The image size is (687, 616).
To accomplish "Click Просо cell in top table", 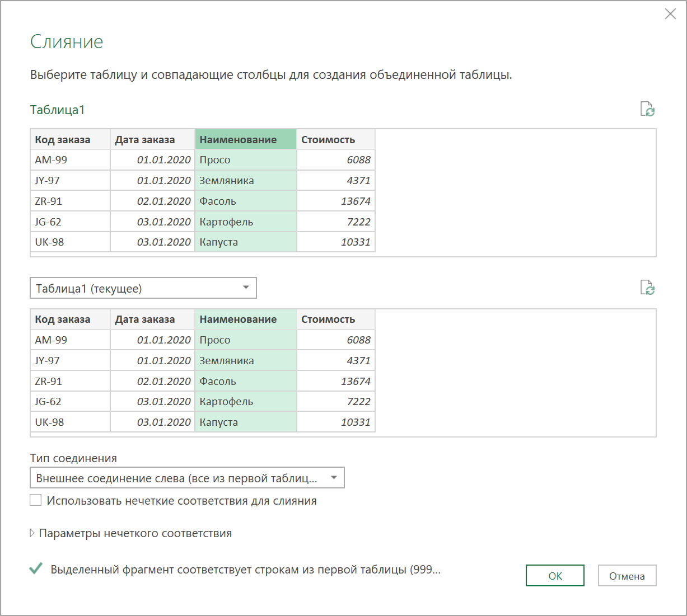I will click(x=246, y=160).
